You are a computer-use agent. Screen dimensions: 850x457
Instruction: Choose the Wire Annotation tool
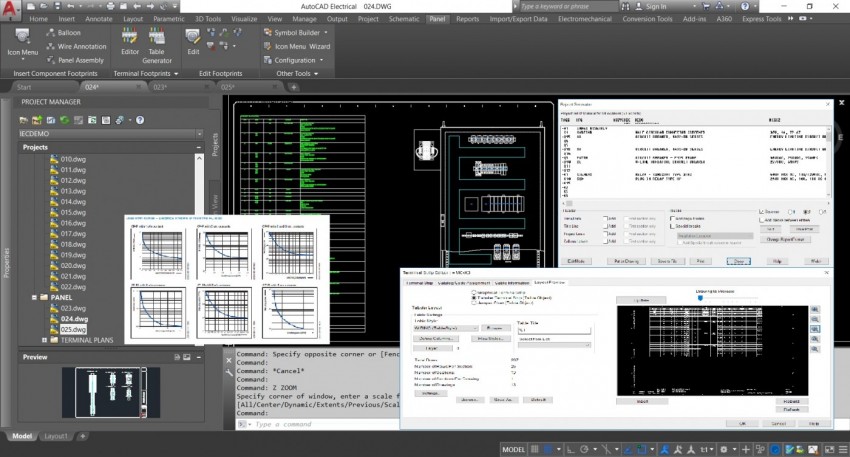point(76,47)
